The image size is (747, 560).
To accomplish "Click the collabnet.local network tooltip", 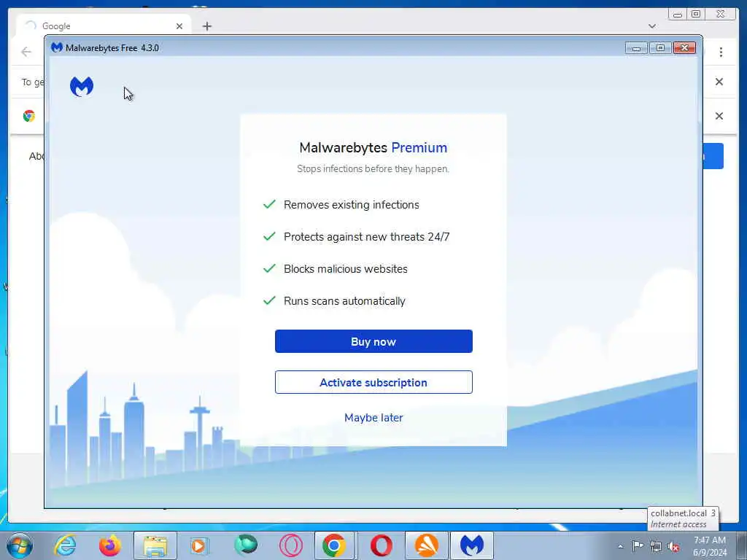I will point(683,518).
